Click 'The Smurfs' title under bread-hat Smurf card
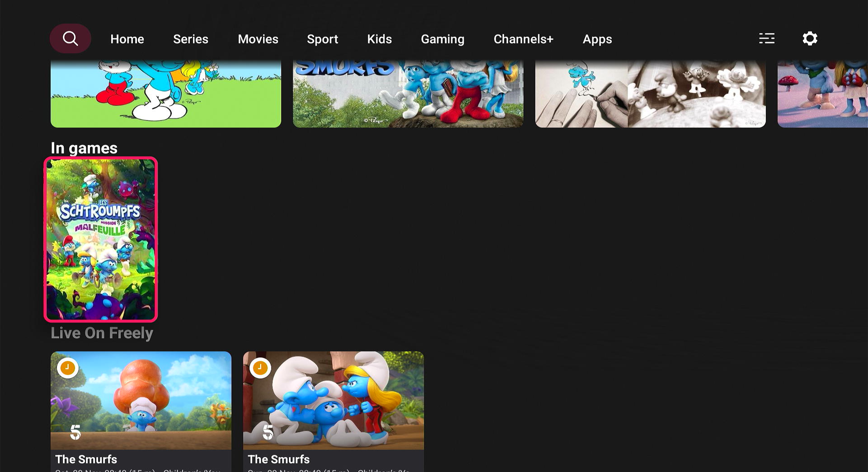Viewport: 868px width, 472px height. pos(86,459)
